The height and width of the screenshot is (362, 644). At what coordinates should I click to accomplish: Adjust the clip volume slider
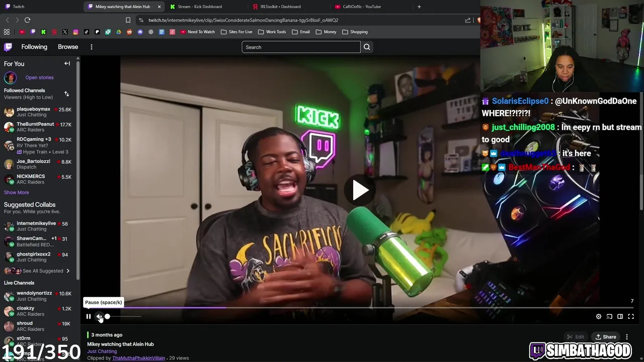[123, 316]
